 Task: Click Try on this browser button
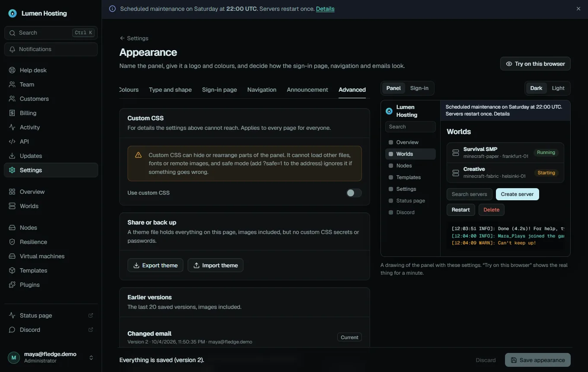tap(535, 64)
